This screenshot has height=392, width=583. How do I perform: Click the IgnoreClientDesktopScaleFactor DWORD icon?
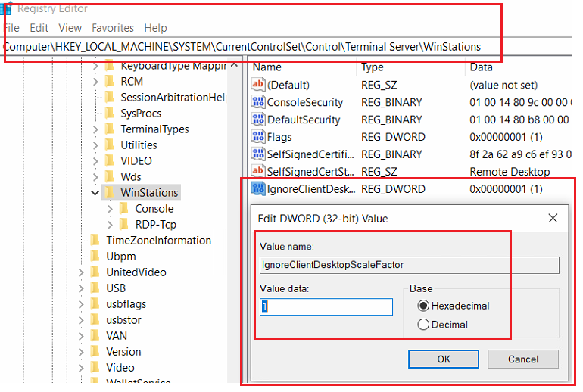pyautogui.click(x=258, y=189)
